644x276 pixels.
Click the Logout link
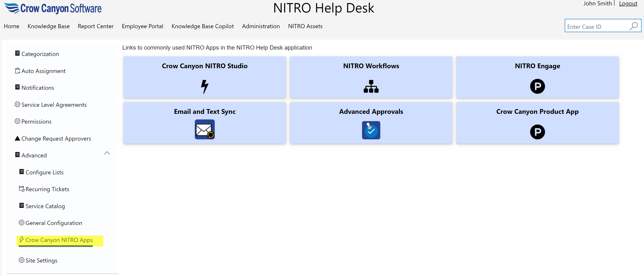click(x=628, y=4)
